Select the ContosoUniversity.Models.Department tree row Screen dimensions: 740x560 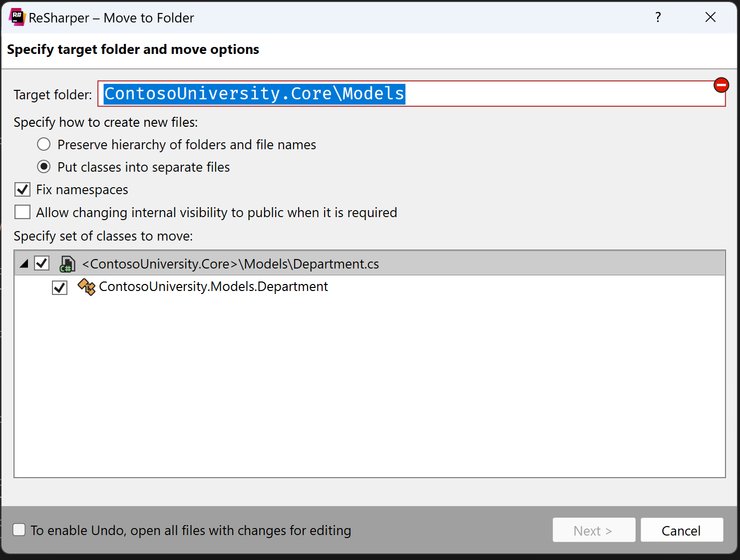point(370,287)
